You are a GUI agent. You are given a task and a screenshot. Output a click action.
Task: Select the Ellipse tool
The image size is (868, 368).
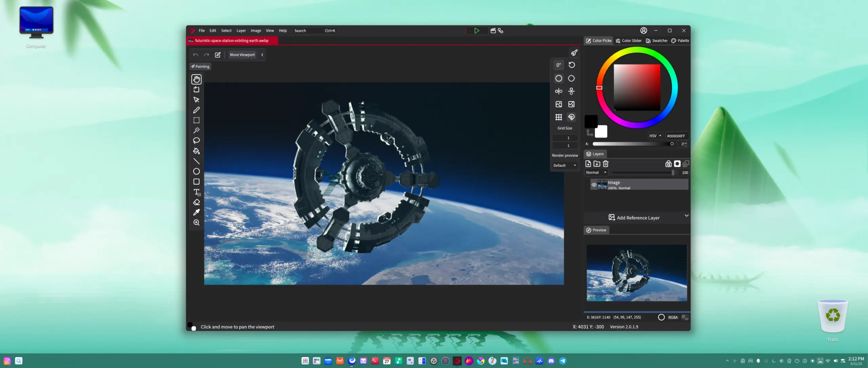click(x=196, y=171)
